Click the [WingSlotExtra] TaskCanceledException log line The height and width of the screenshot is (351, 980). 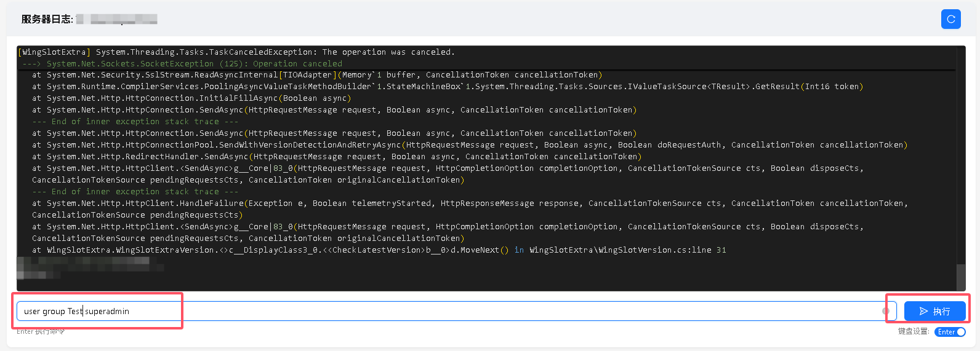236,52
